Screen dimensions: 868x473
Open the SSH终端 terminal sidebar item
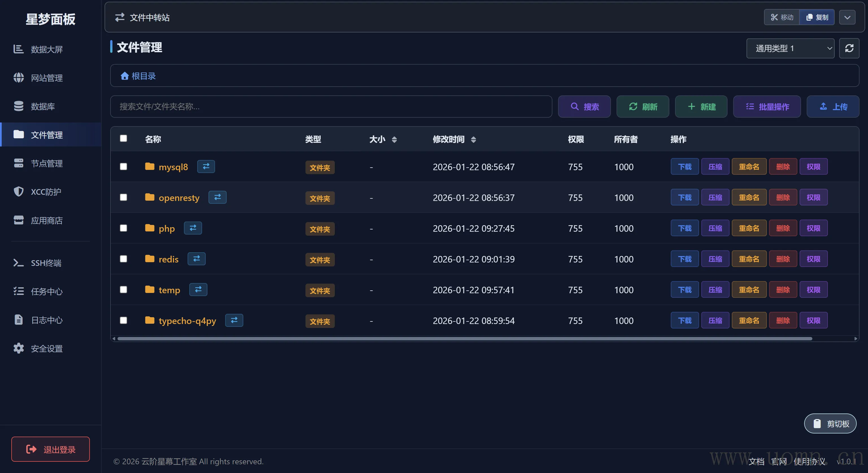pos(46,263)
